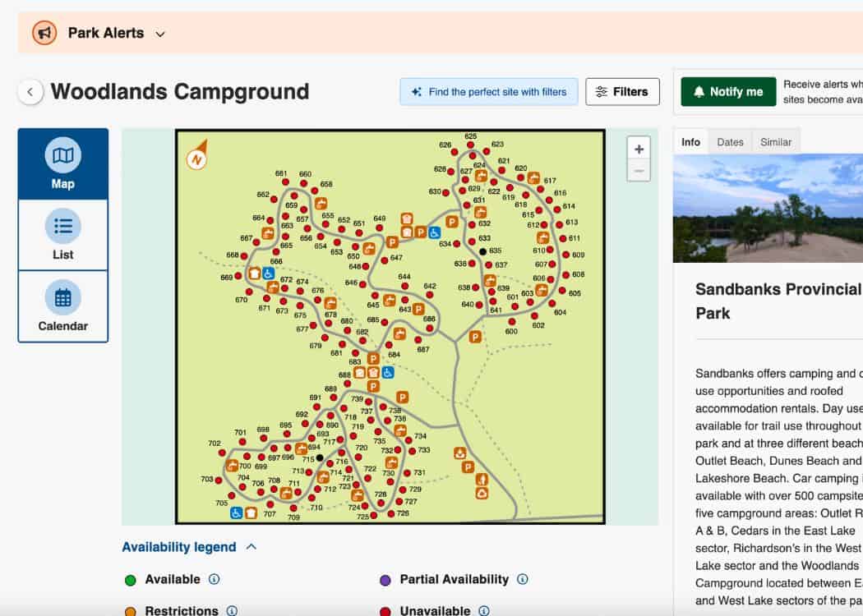Viewport: 863px width, 616px height.
Task: Select the Info tab
Action: click(690, 142)
